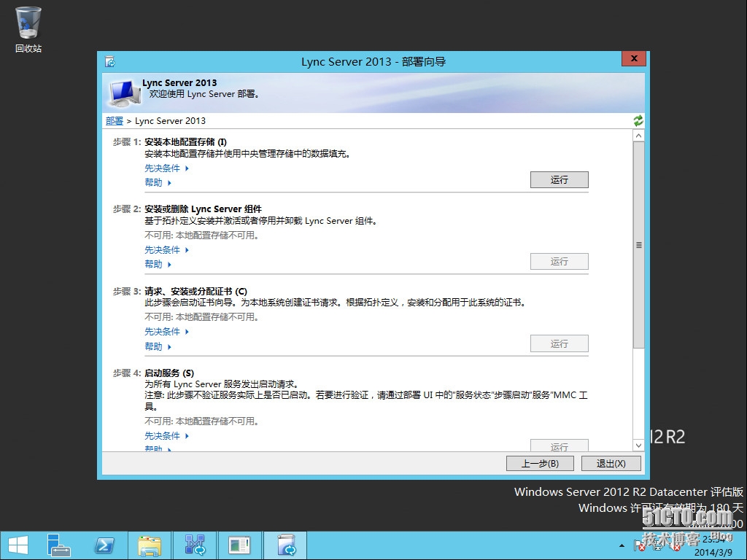Click the 上一步(B) back button
This screenshot has width=747, height=560.
[x=540, y=463]
